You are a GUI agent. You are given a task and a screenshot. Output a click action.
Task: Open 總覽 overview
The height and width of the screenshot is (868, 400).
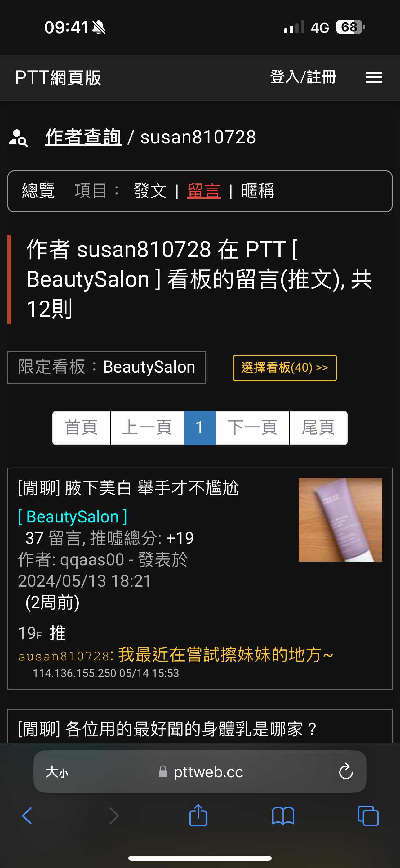pyautogui.click(x=38, y=191)
